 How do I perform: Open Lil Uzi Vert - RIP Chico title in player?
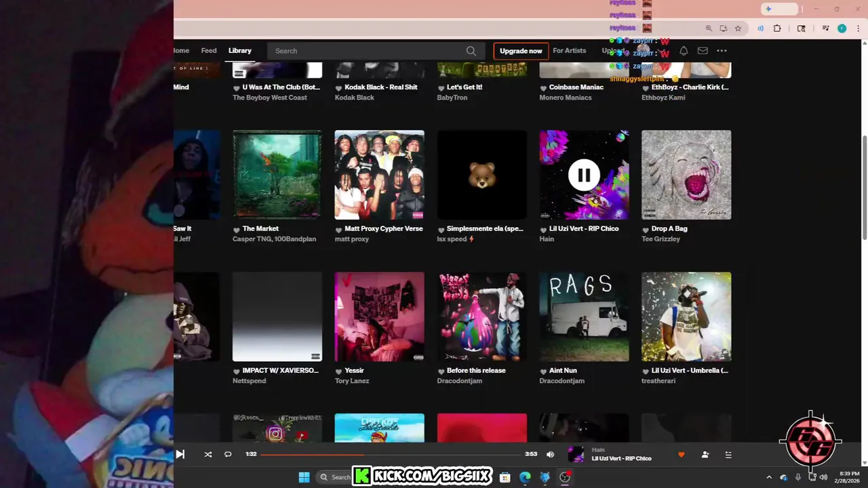pos(621,459)
